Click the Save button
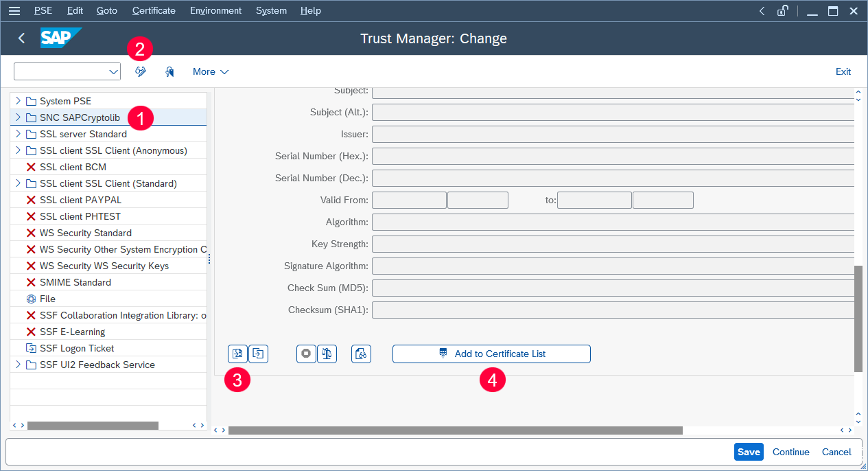The height and width of the screenshot is (471, 868). (749, 452)
